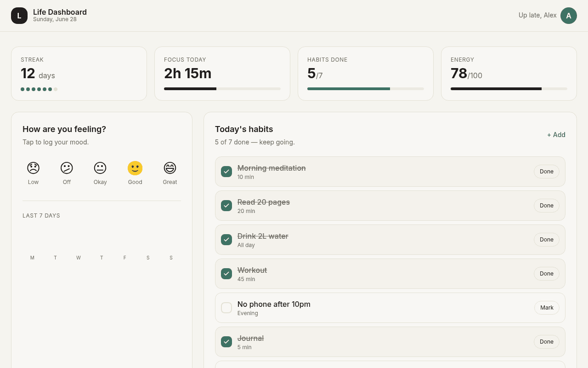Click the Energy progress bar
This screenshot has height=368, width=588.
click(x=509, y=89)
